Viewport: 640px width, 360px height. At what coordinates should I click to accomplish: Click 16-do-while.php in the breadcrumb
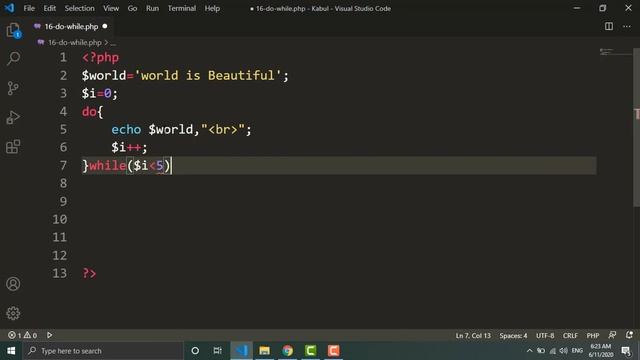coord(74,42)
